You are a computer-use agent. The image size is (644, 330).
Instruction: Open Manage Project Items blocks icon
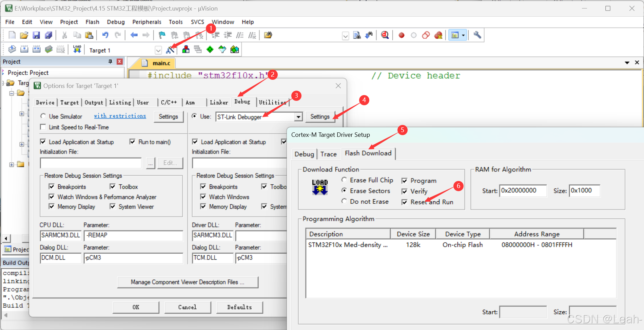tap(186, 50)
